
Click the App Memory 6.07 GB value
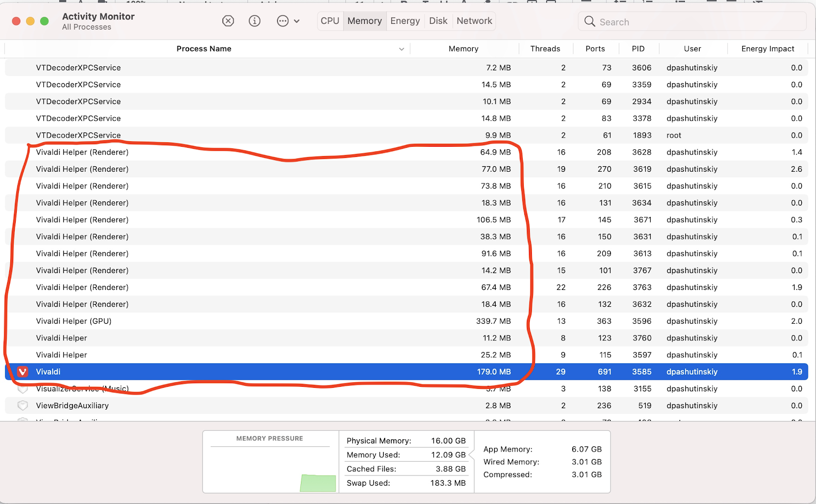586,449
